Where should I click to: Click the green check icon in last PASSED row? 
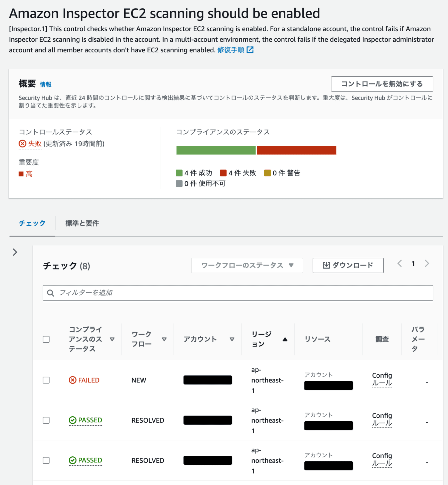pos(72,460)
